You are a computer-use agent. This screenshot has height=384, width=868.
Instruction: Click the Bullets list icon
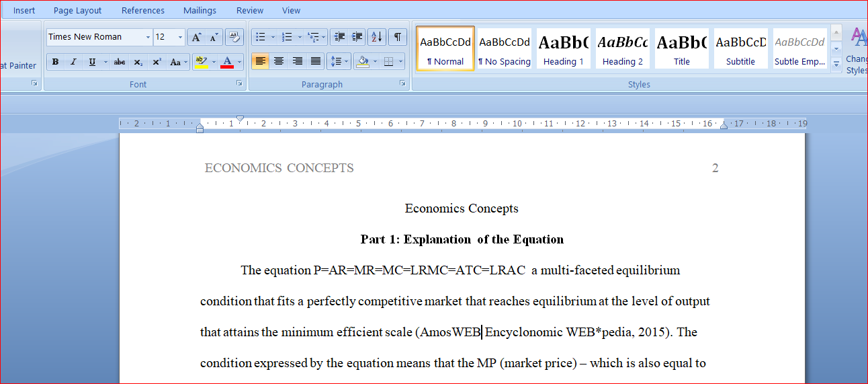coord(261,37)
